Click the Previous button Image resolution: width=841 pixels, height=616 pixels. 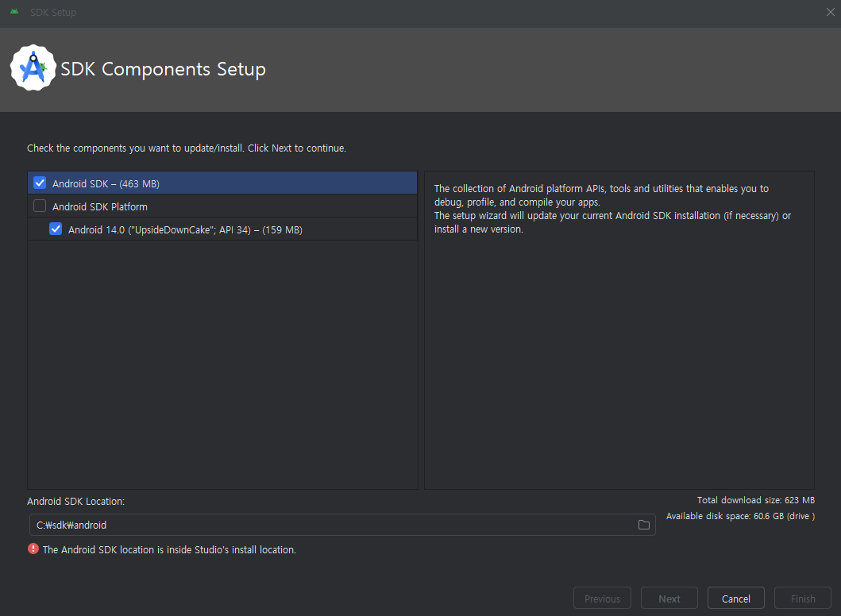602,599
